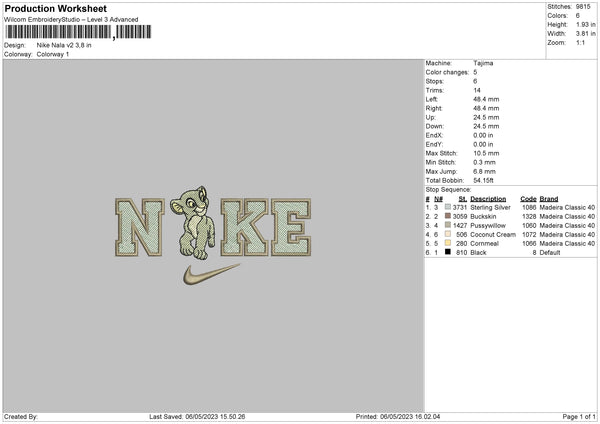Click the 'Default' brand entry
Screen dimensions: 600x424
(x=550, y=253)
